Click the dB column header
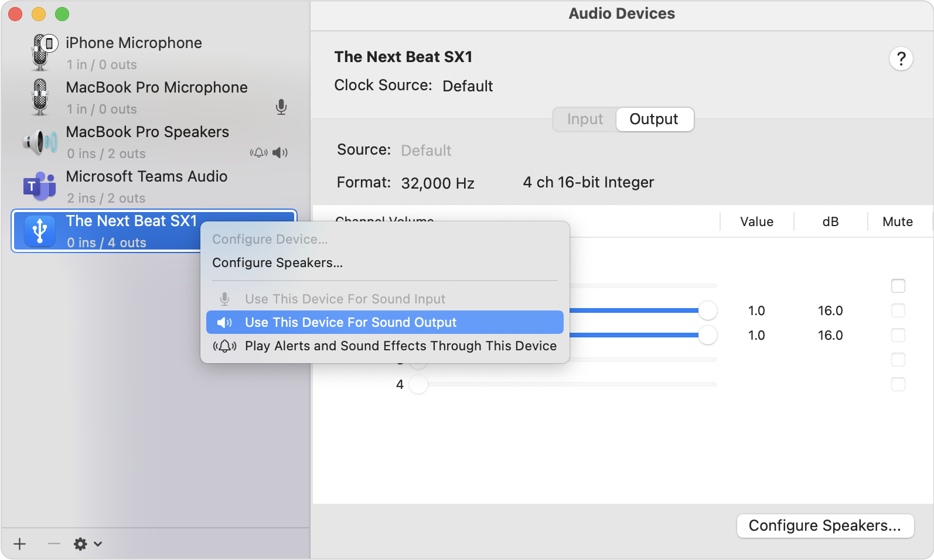The image size is (934, 560). tap(830, 222)
